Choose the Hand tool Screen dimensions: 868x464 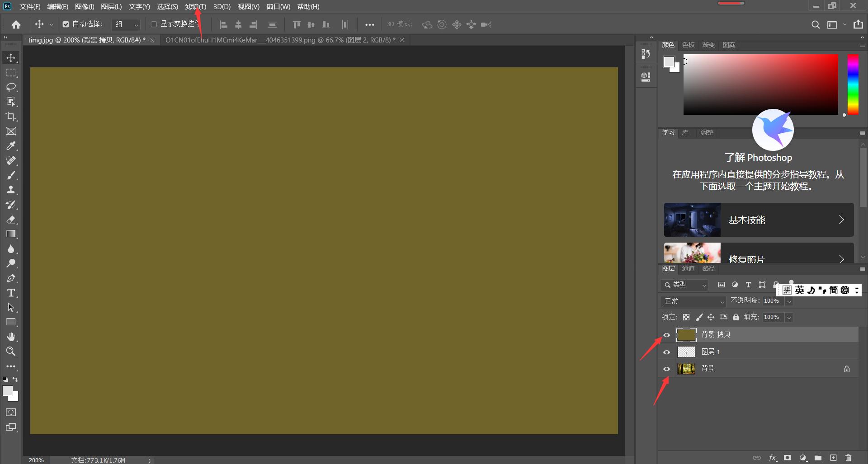click(x=11, y=337)
